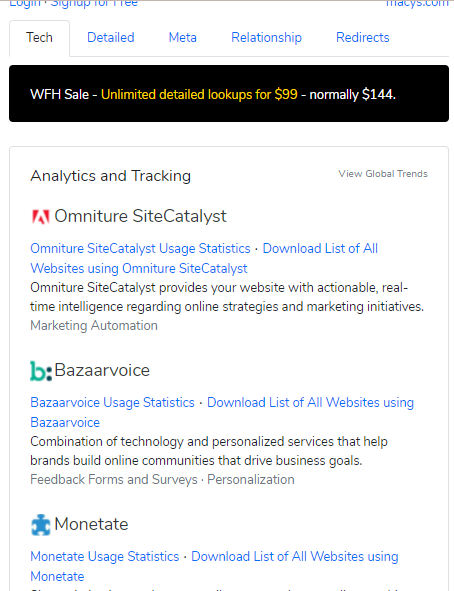The image size is (454, 591).
Task: Switch to the Detailed tab
Action: pos(111,37)
